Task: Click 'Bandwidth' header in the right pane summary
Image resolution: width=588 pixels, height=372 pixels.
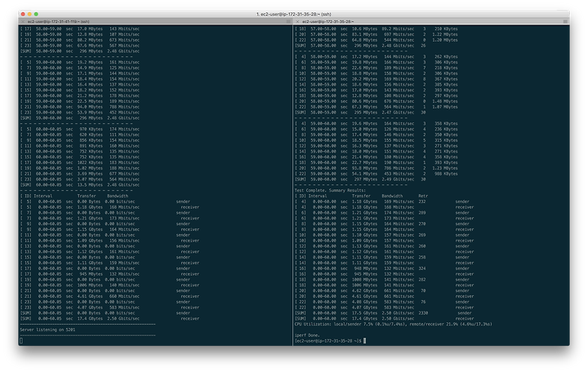Action: click(392, 196)
